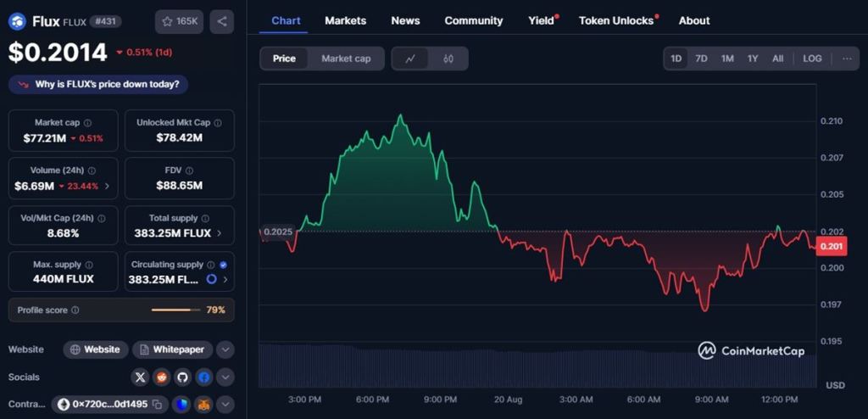Open the Website link button
Image resolution: width=868 pixels, height=419 pixels.
[x=96, y=349]
